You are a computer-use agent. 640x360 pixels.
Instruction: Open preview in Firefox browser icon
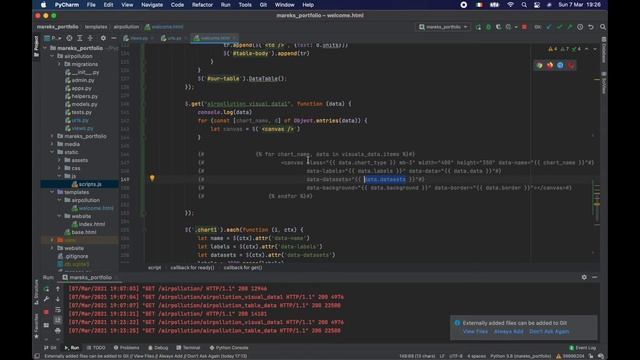click(x=550, y=65)
